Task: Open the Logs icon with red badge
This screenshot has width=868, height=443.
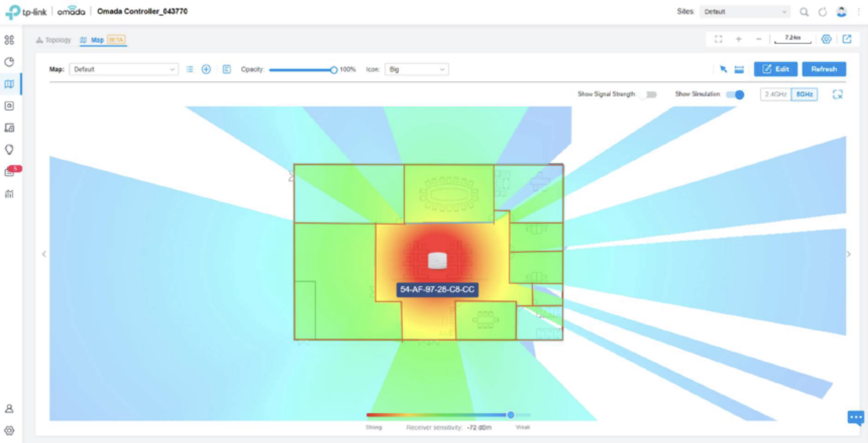Action: 10,172
